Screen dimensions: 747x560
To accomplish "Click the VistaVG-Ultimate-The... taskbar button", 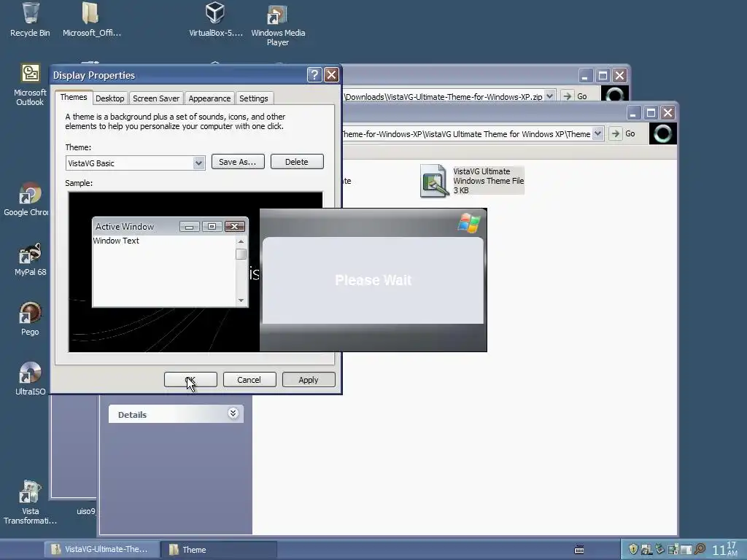I will [x=101, y=550].
